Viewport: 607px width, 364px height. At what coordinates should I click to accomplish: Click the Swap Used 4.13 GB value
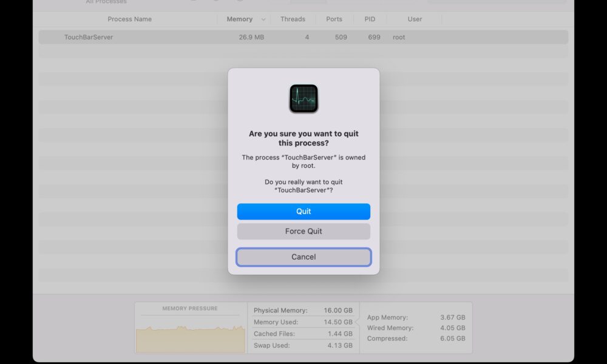point(340,345)
